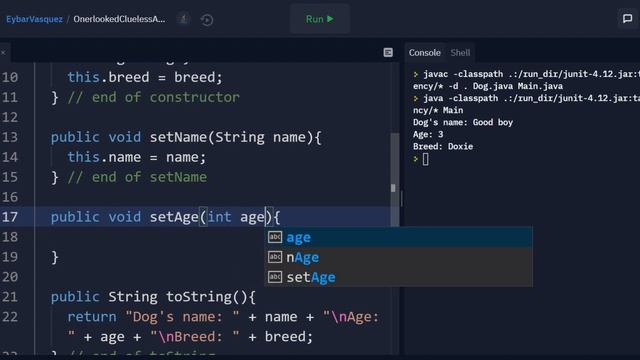Click the divider handle between editor and console
Image resolution: width=640 pixels, height=360 pixels.
point(402,199)
